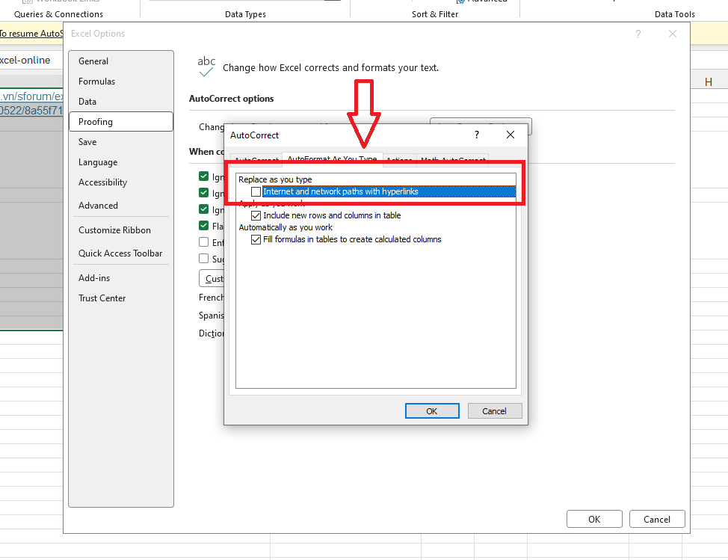Open Customize Ribbon settings
This screenshot has width=728, height=560.
[x=121, y=230]
